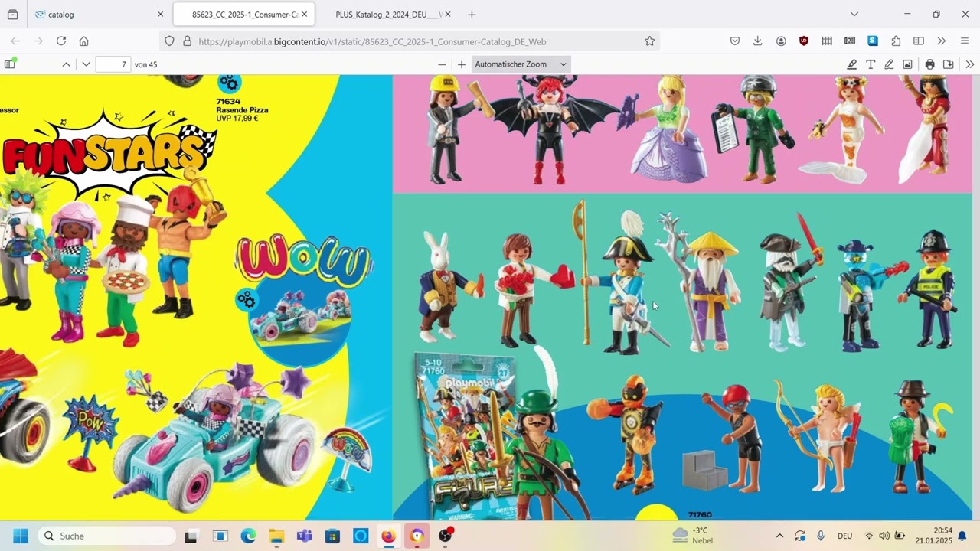This screenshot has width=980, height=551.
Task: Save the PDF with download icon
Action: click(x=949, y=64)
